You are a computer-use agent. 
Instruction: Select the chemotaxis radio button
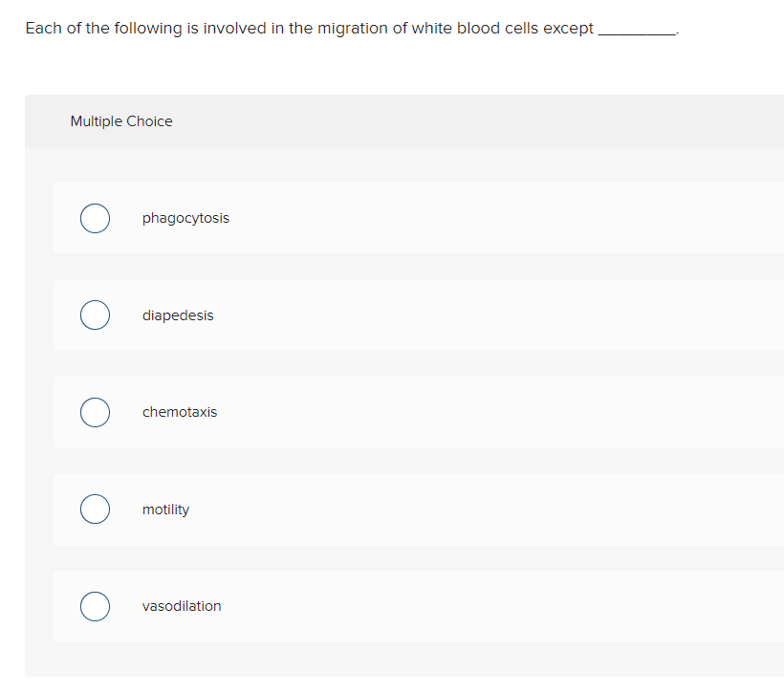(x=95, y=412)
